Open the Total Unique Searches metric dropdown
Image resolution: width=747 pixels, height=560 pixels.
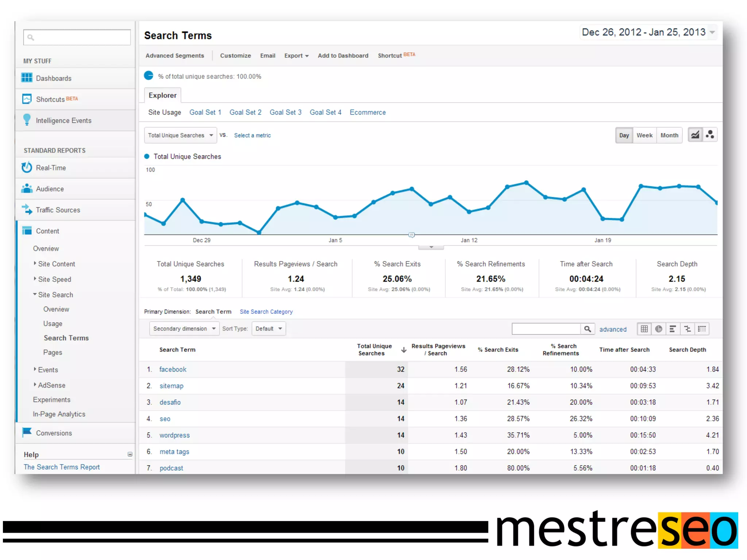(x=180, y=135)
